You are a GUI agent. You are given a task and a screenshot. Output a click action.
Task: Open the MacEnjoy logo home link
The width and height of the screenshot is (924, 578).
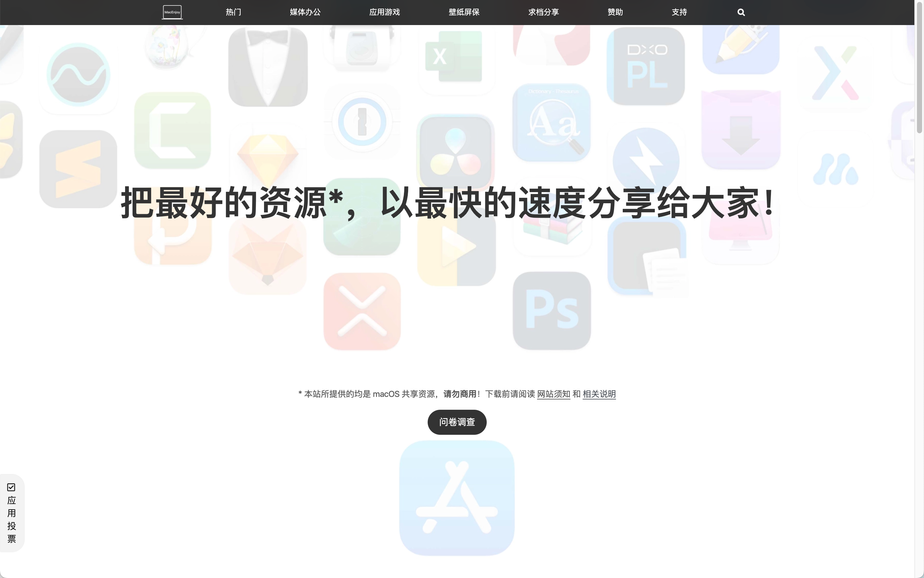[x=172, y=12]
